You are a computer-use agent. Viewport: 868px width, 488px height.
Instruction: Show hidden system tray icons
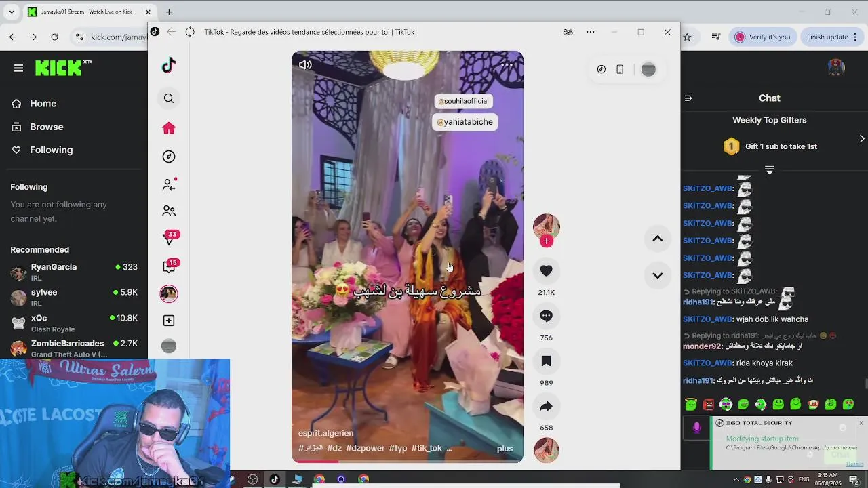(736, 479)
